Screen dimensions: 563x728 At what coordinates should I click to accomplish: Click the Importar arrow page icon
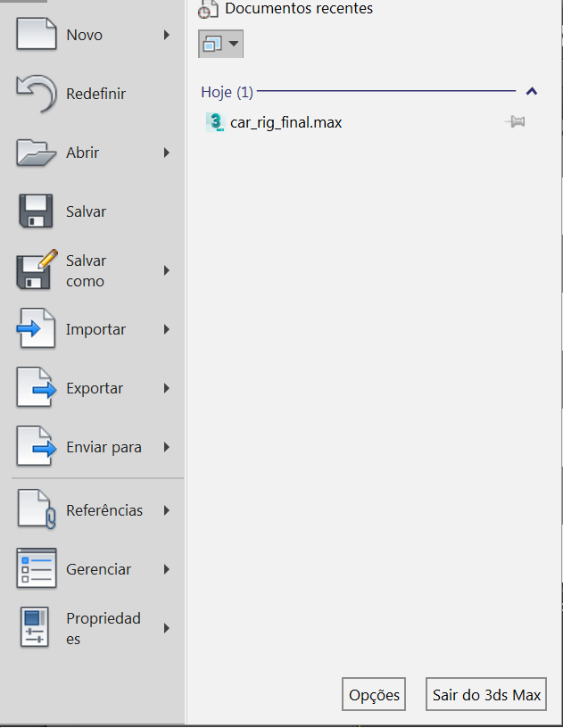(x=36, y=329)
